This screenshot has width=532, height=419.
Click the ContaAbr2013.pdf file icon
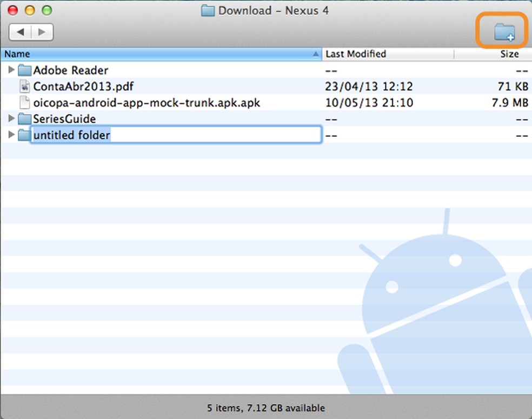click(x=24, y=86)
